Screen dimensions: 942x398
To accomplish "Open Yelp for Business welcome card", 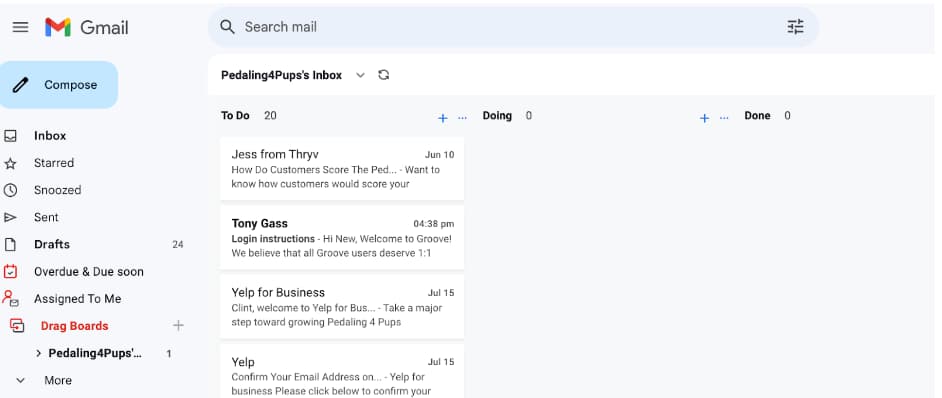I will click(x=342, y=307).
